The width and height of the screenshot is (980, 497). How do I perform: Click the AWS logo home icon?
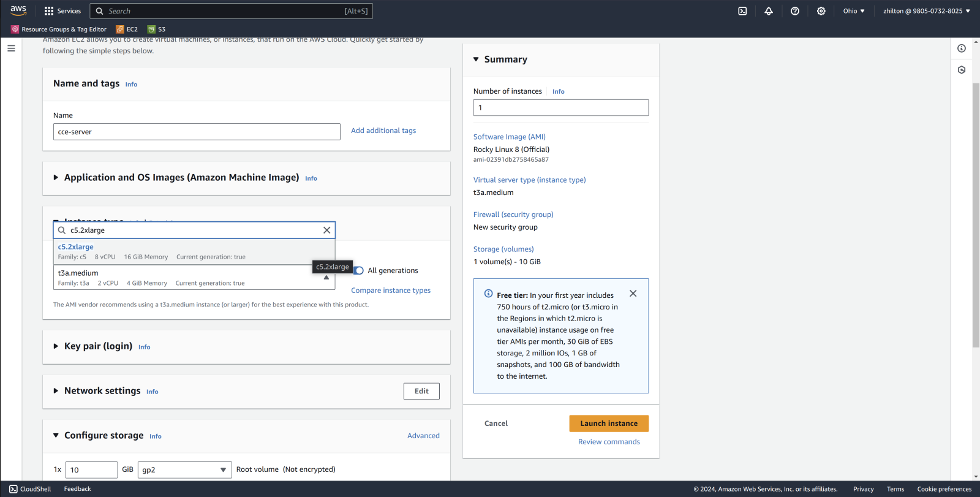18,10
